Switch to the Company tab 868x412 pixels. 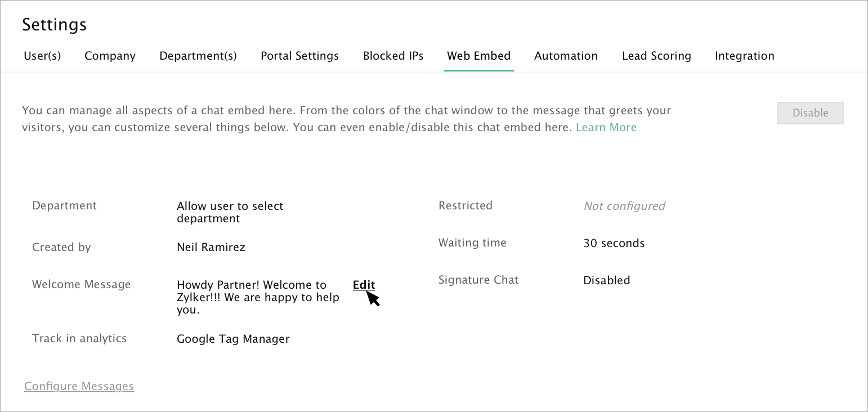[110, 56]
